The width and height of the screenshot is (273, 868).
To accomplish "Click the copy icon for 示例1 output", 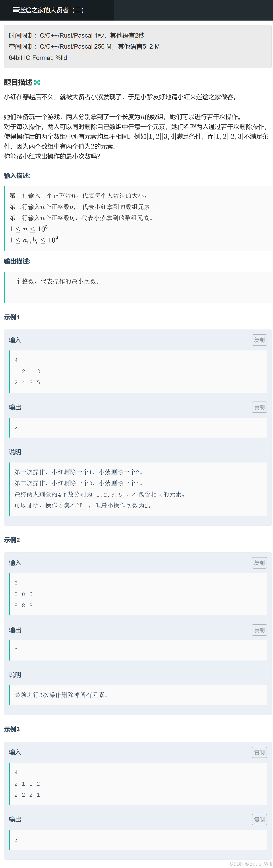I will (259, 407).
